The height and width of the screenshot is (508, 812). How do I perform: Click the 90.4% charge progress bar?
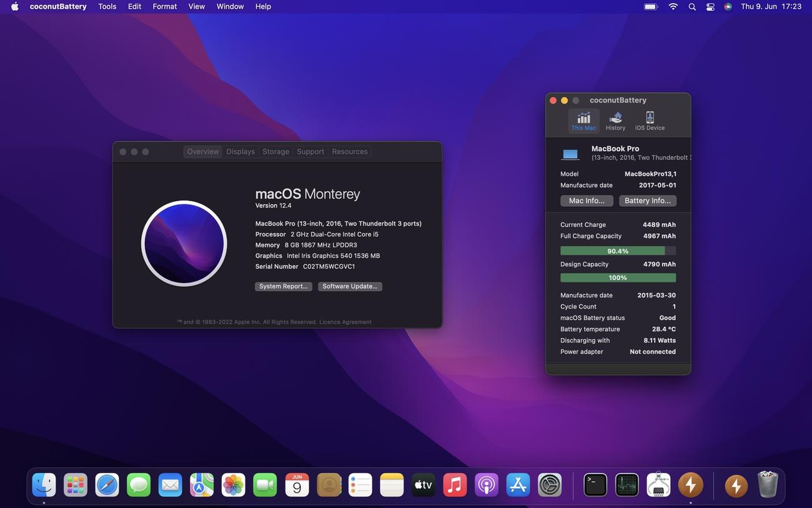pyautogui.click(x=618, y=251)
